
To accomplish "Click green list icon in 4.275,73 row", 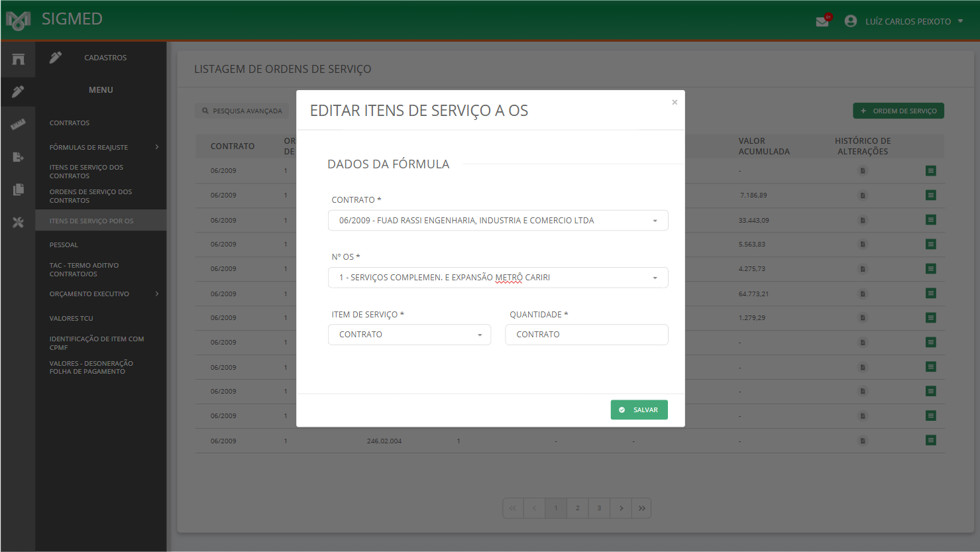I will click(931, 269).
